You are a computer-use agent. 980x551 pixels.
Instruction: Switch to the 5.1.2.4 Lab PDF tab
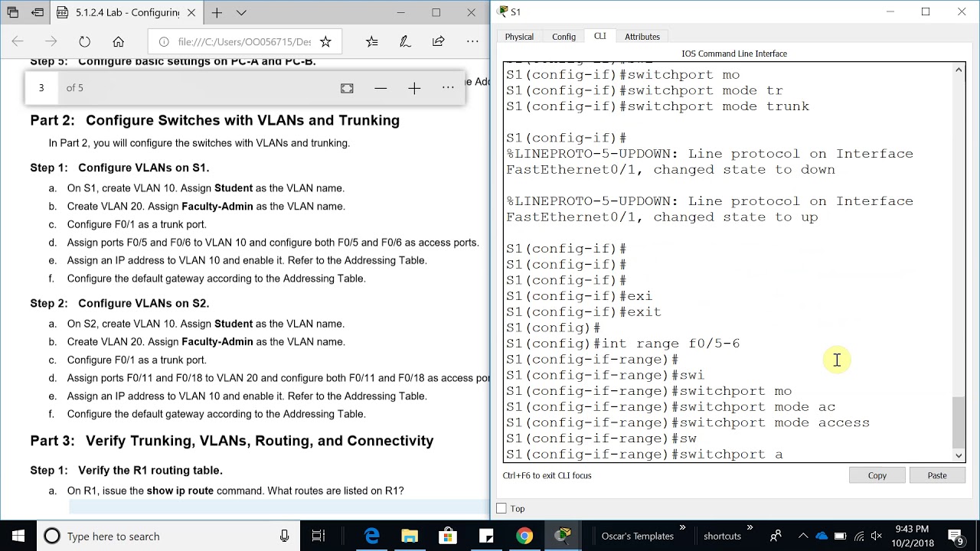coord(126,13)
